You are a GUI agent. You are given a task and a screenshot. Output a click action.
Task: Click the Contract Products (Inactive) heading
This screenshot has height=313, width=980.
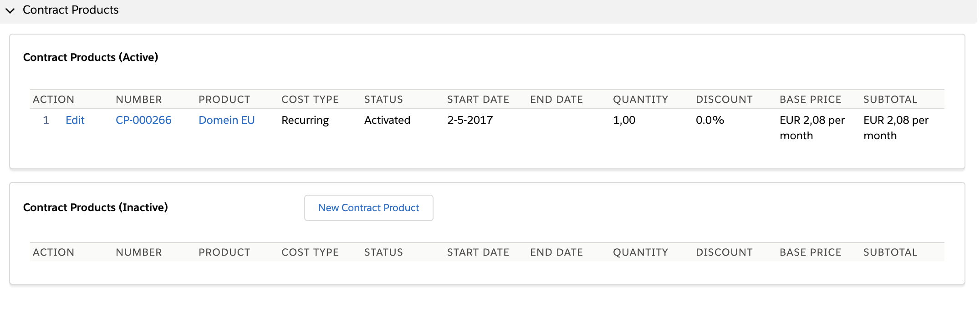click(96, 207)
